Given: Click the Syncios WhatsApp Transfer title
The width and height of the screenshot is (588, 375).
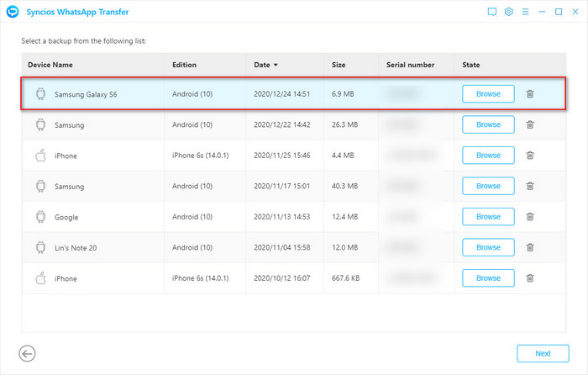Looking at the screenshot, I should click(77, 12).
